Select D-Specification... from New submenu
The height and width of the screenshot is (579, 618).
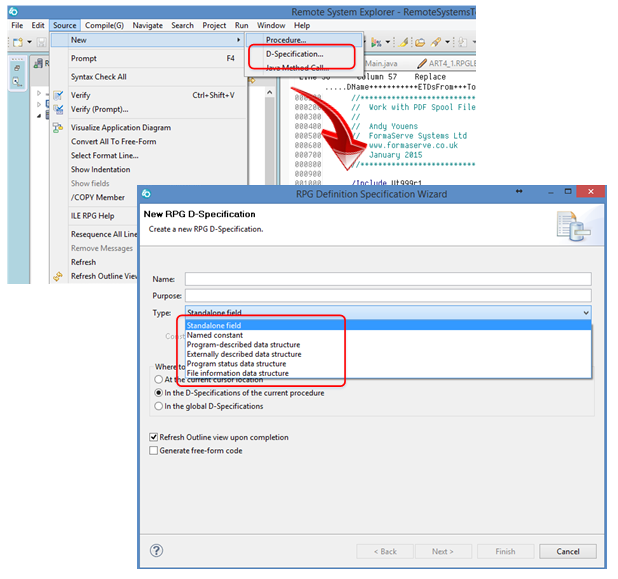(x=294, y=53)
